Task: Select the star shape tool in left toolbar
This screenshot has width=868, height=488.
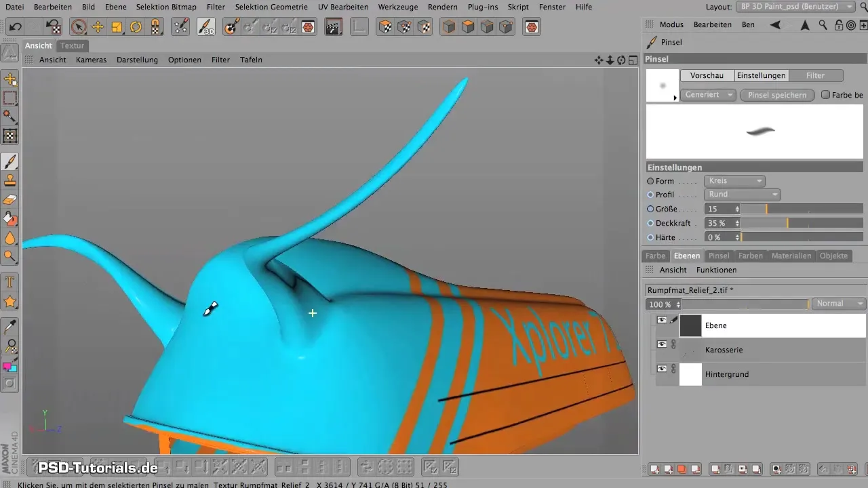Action: coord(10,301)
